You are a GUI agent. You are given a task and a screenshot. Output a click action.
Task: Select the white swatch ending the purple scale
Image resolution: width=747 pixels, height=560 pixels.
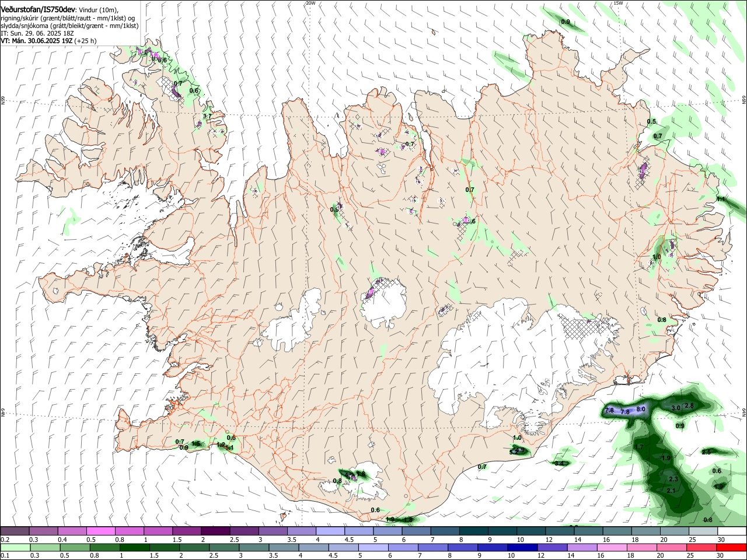point(731,531)
